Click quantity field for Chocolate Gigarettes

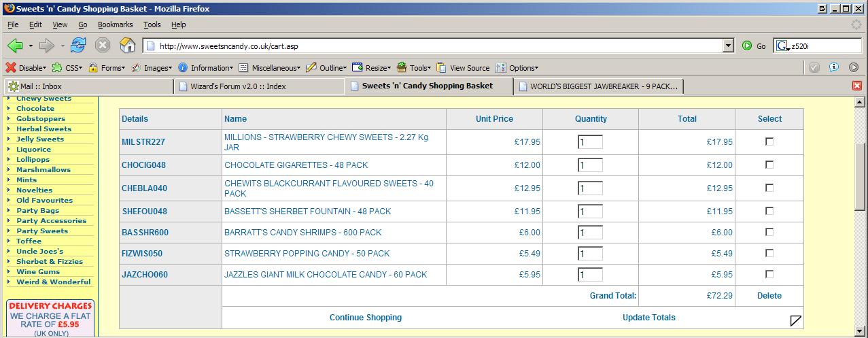pyautogui.click(x=590, y=165)
